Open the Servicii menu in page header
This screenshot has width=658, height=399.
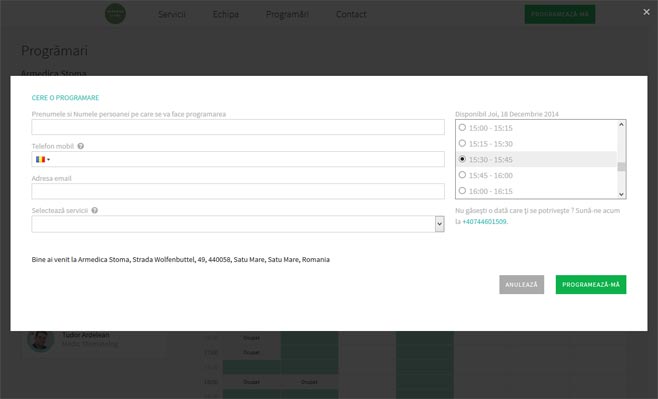coord(172,14)
